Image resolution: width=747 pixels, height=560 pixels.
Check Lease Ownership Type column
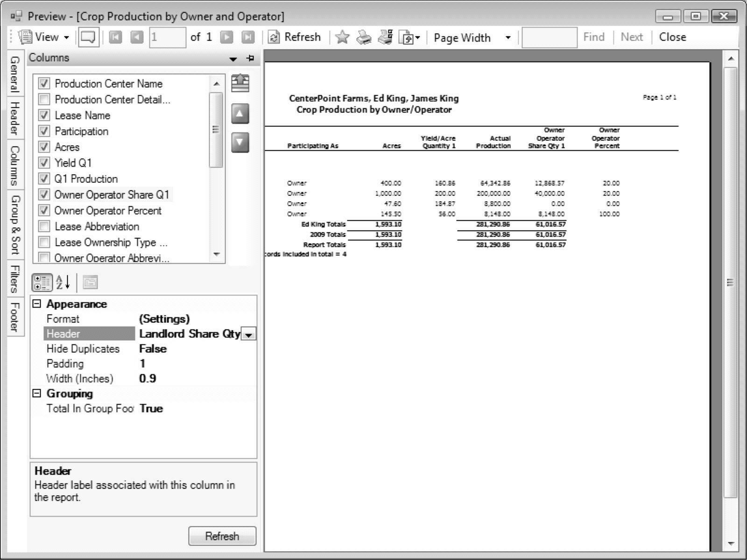point(44,242)
